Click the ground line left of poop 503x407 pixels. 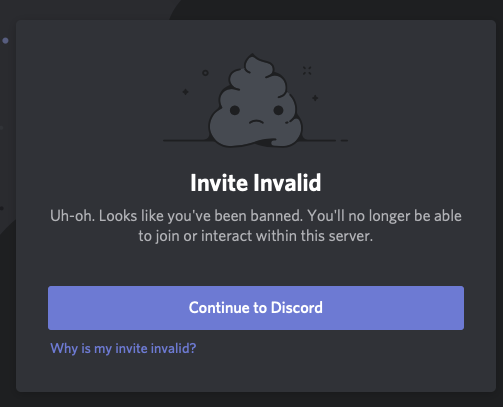[186, 140]
